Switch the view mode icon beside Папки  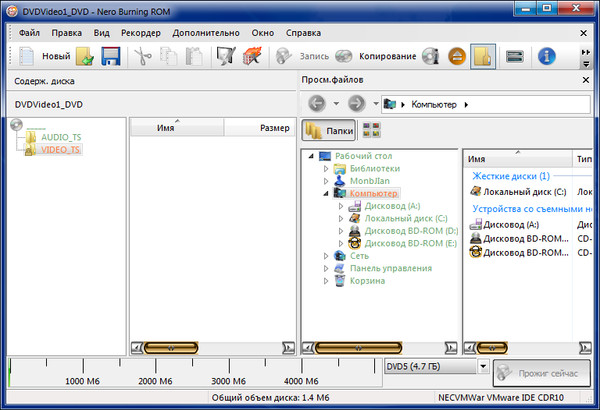coord(371,130)
